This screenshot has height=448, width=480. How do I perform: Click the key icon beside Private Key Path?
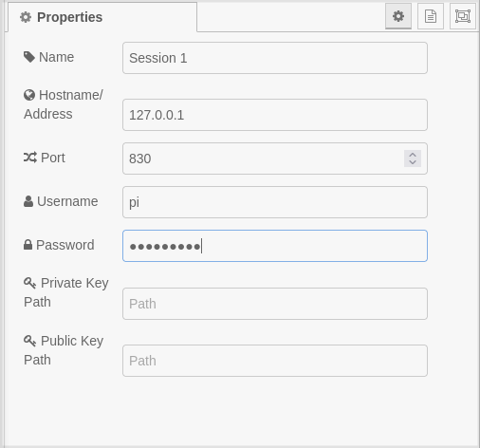point(29,283)
